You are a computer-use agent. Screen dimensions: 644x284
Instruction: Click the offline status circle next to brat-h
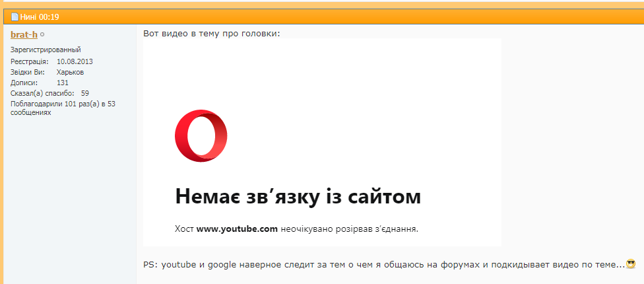(42, 34)
